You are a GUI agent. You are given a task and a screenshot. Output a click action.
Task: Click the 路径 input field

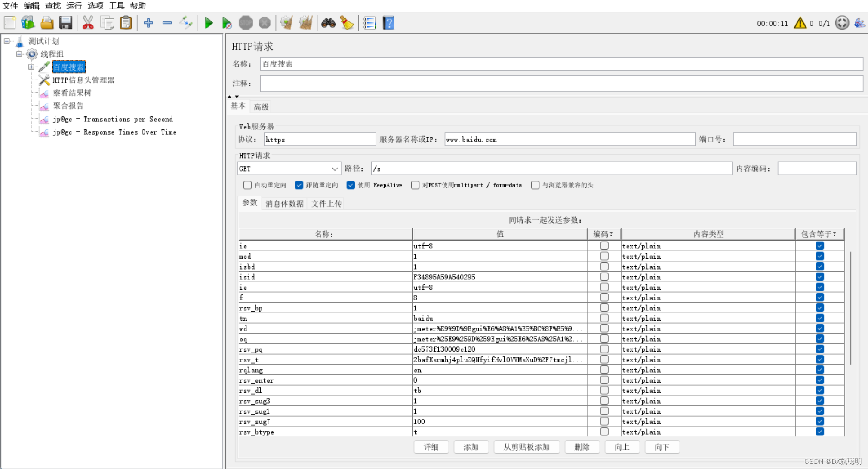point(551,169)
